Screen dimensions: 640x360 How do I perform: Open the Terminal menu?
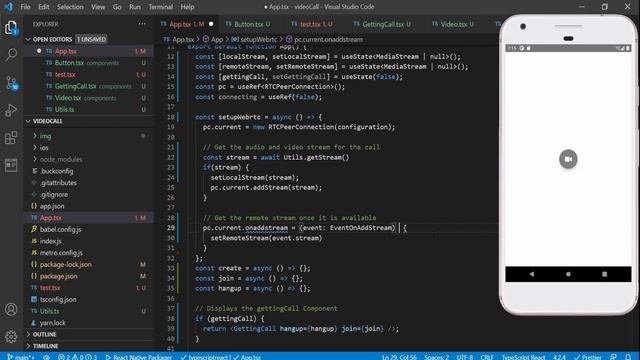coord(160,7)
